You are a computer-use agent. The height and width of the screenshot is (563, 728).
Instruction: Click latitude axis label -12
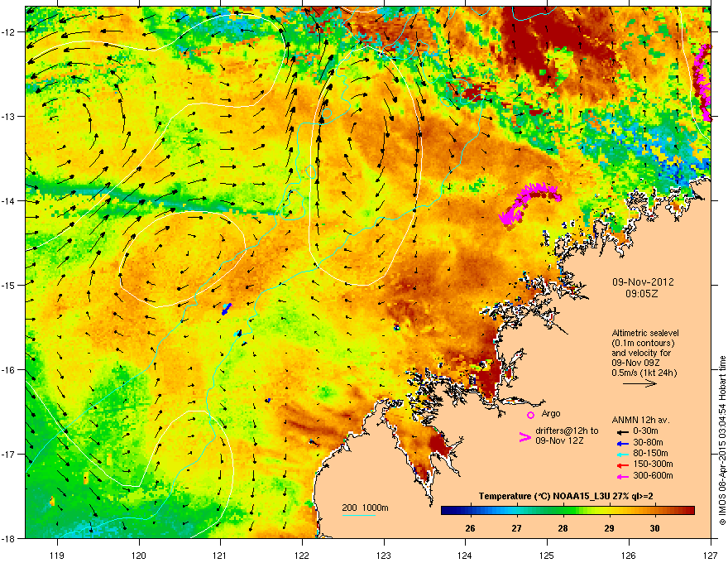pyautogui.click(x=9, y=32)
